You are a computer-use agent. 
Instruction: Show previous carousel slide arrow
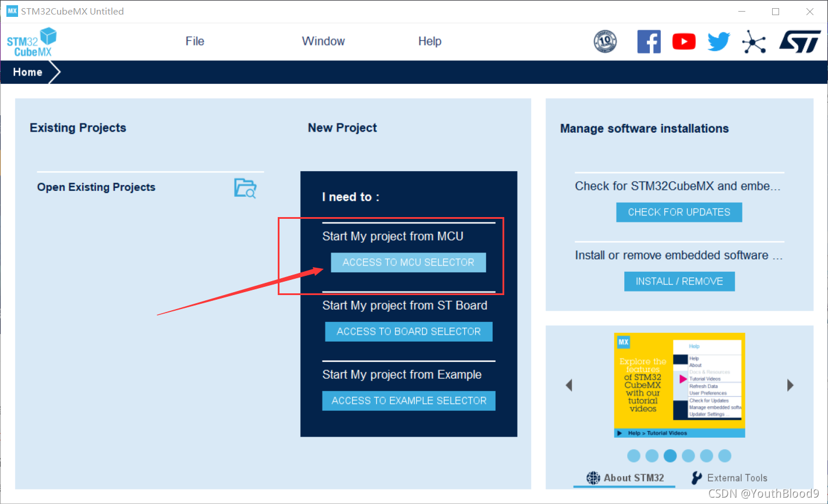pyautogui.click(x=569, y=385)
